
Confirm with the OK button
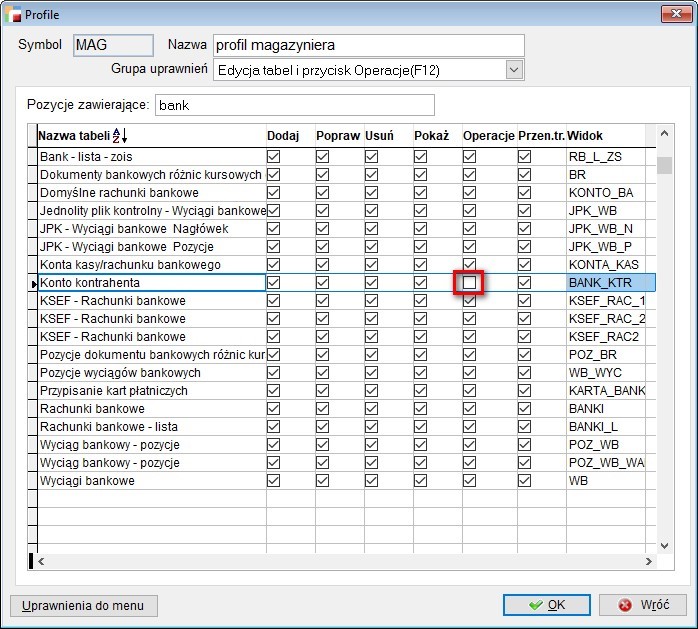(x=547, y=605)
